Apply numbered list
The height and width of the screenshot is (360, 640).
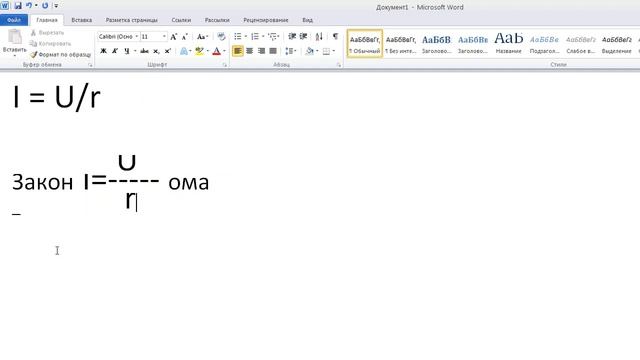(255, 36)
